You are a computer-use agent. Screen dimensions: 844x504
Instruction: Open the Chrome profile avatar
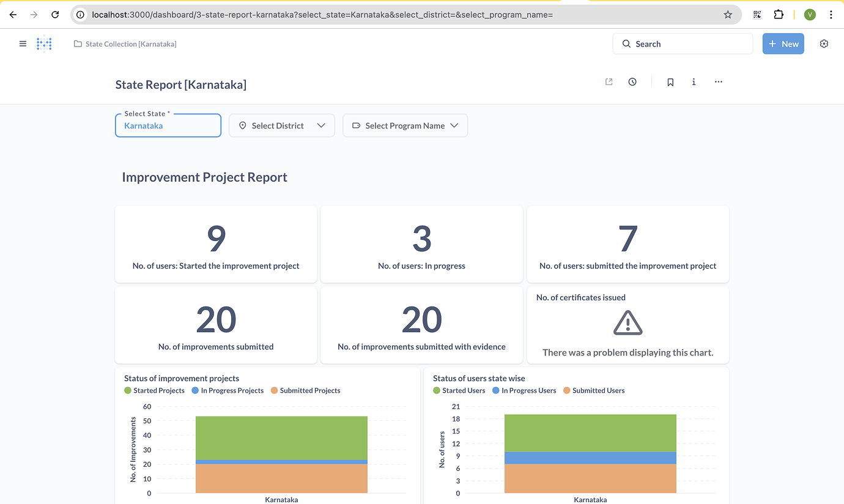click(810, 15)
